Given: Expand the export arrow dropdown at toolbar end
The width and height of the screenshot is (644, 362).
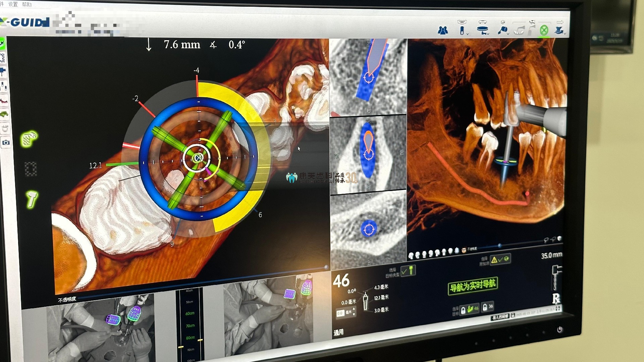Looking at the screenshot, I should tap(565, 33).
